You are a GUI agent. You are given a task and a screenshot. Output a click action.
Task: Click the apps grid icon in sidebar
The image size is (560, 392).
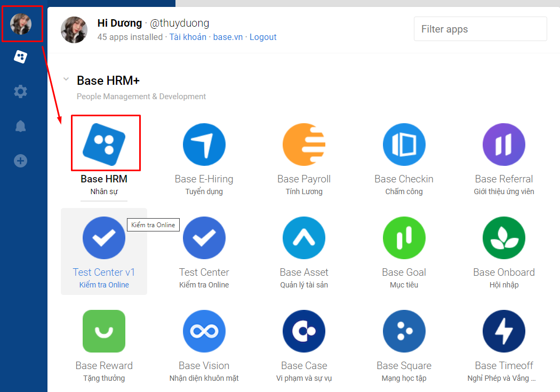pos(20,57)
